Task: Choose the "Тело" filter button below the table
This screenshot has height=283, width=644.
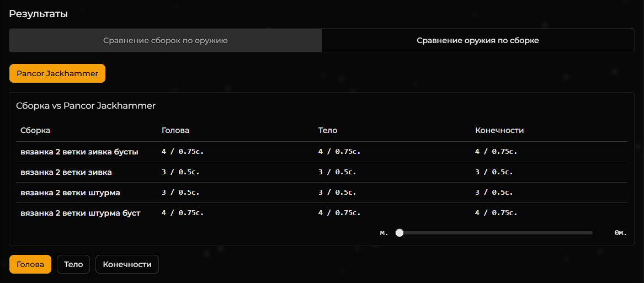Action: click(x=73, y=264)
